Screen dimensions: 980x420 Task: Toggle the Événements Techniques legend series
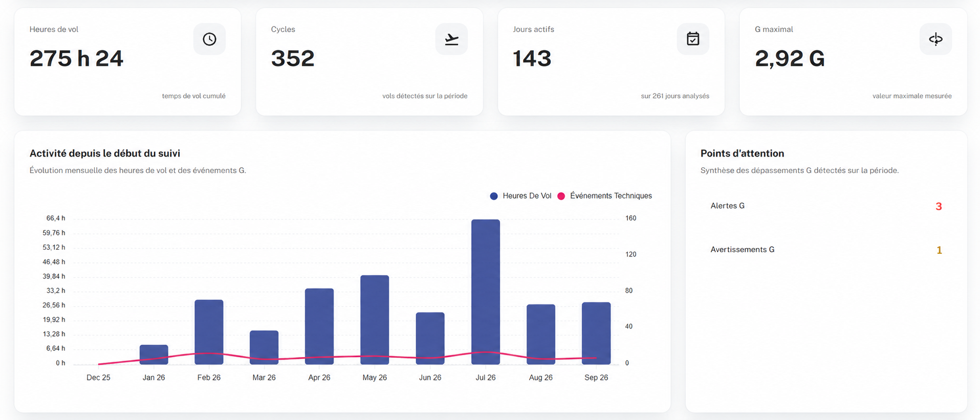coord(604,196)
